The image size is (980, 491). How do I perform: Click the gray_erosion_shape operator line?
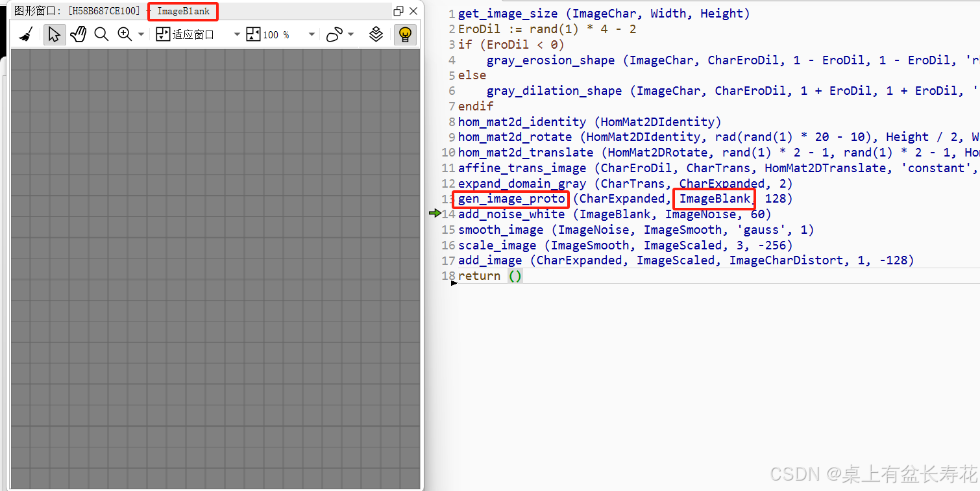tap(733, 60)
